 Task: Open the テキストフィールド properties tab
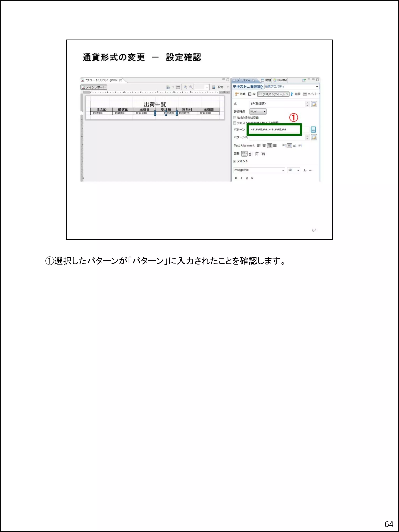(x=273, y=94)
